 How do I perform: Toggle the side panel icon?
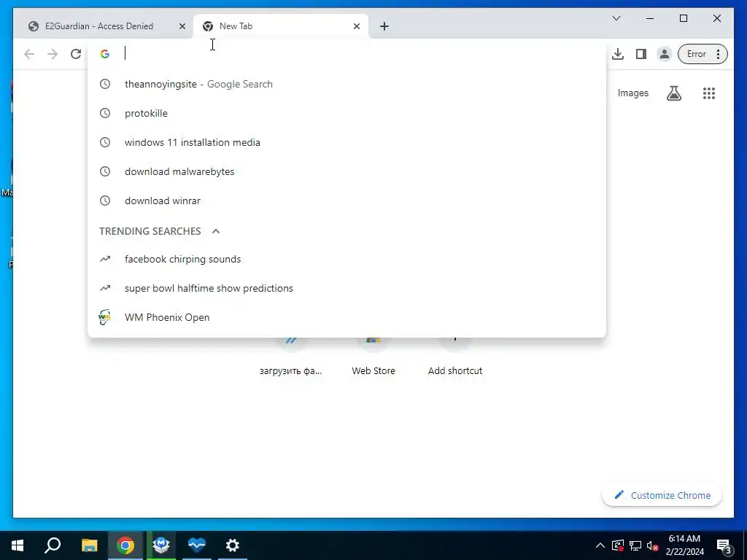coord(641,54)
